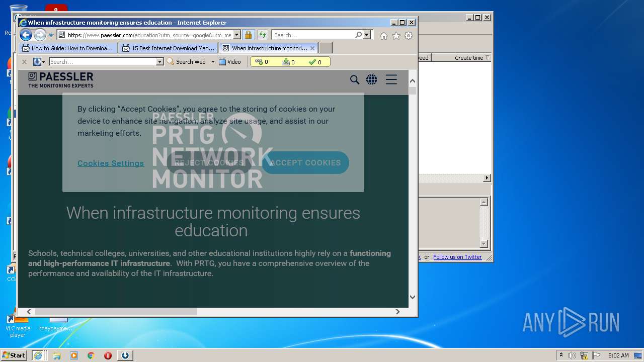Go back with the browser Back arrow
This screenshot has width=644, height=362.
[26, 35]
